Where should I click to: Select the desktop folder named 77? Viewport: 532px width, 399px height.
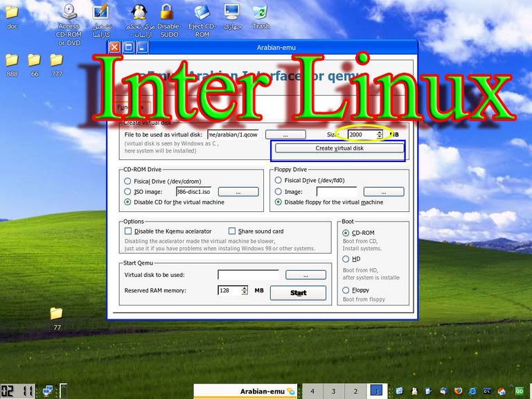point(57,318)
